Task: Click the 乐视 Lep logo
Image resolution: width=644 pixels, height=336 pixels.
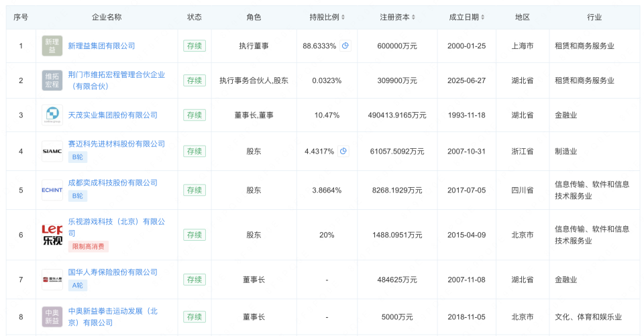Action: coord(52,235)
